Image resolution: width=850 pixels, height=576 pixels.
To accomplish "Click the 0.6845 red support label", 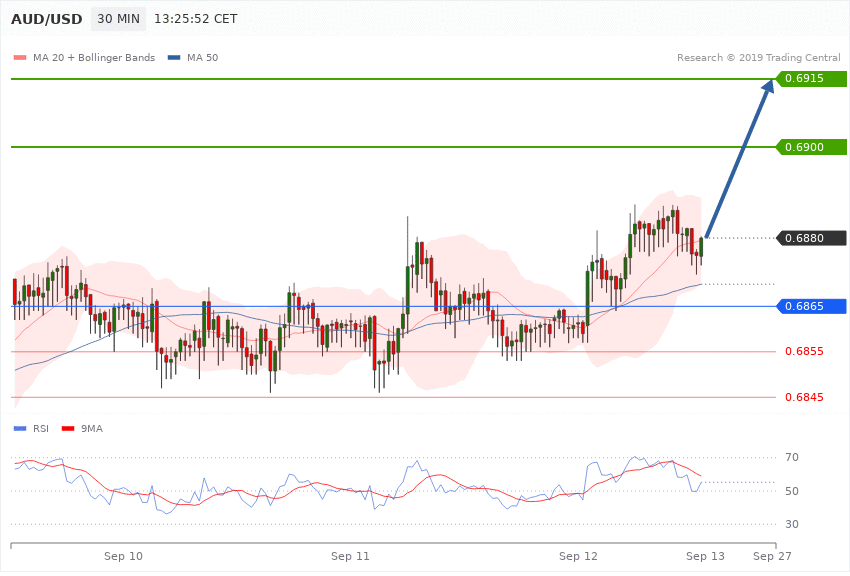I will click(x=804, y=397).
